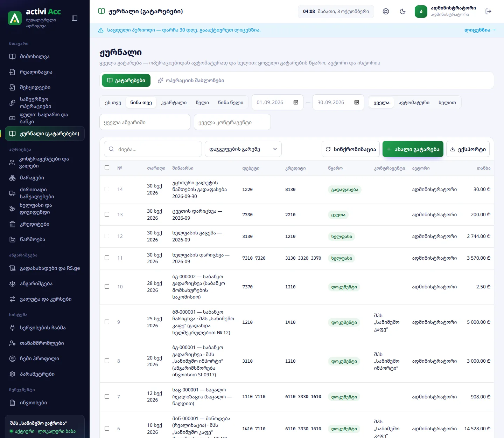This screenshot has height=438, width=504.
Task: Log out using the exit icon
Action: [489, 12]
